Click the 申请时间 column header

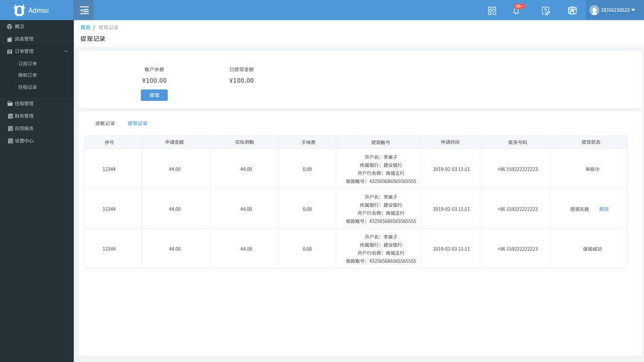pyautogui.click(x=450, y=142)
